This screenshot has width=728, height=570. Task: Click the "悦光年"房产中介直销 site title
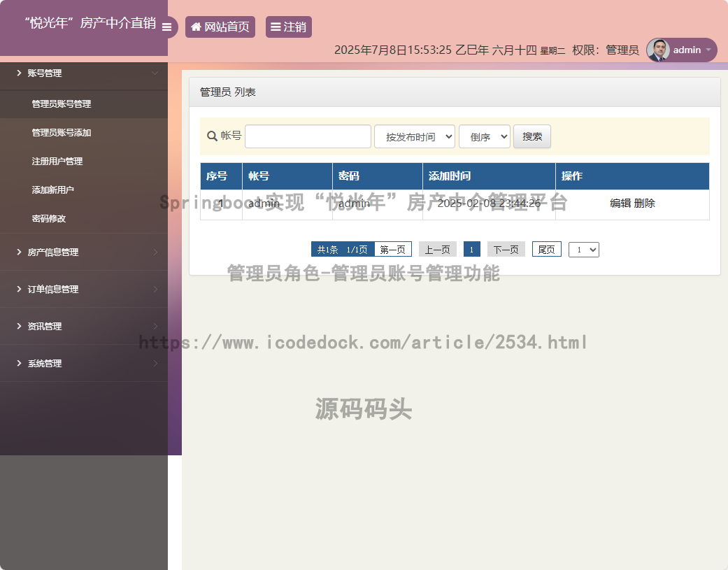click(90, 23)
